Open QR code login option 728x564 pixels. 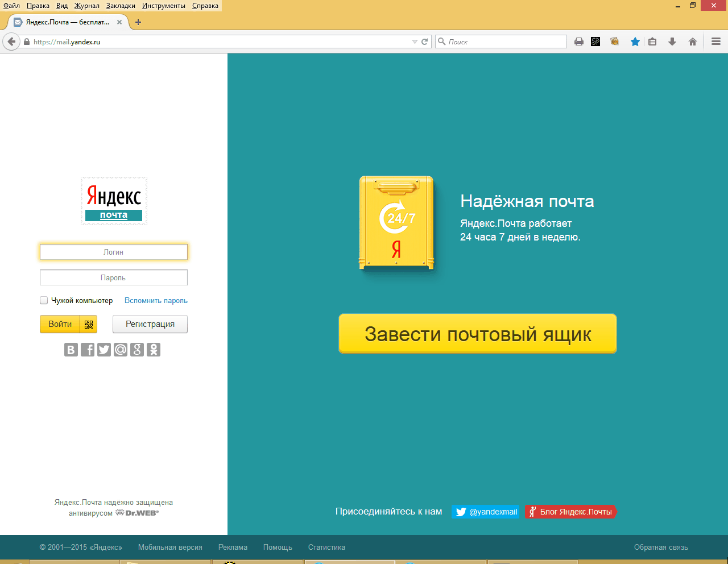coord(89,324)
